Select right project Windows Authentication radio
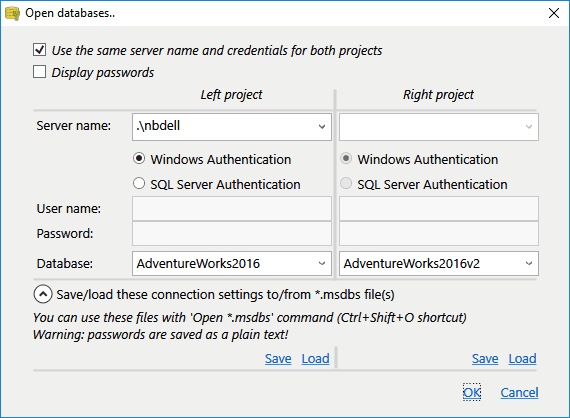This screenshot has height=418, width=570. click(x=346, y=158)
